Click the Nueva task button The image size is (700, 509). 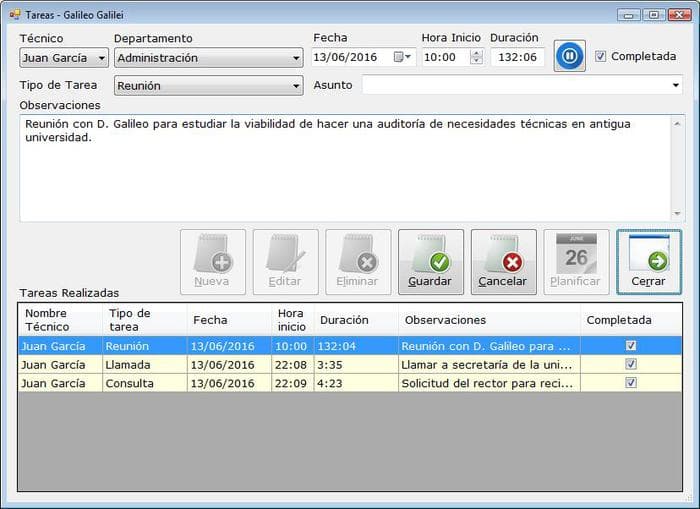pos(213,262)
